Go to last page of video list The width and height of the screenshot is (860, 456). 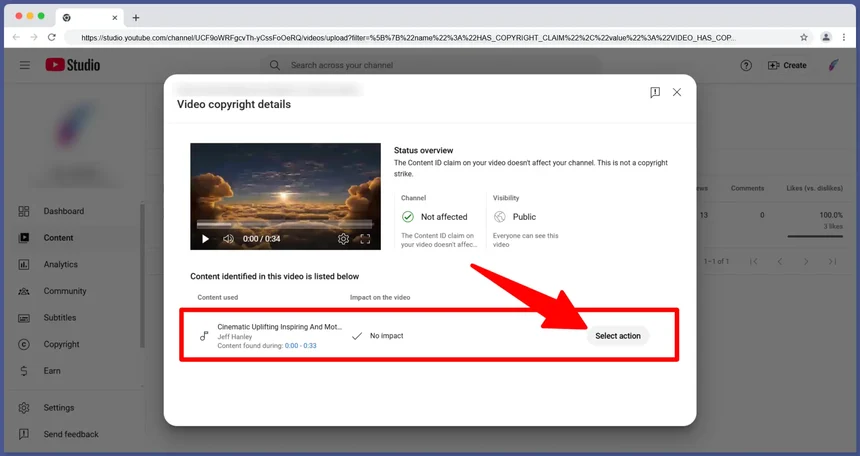click(833, 262)
